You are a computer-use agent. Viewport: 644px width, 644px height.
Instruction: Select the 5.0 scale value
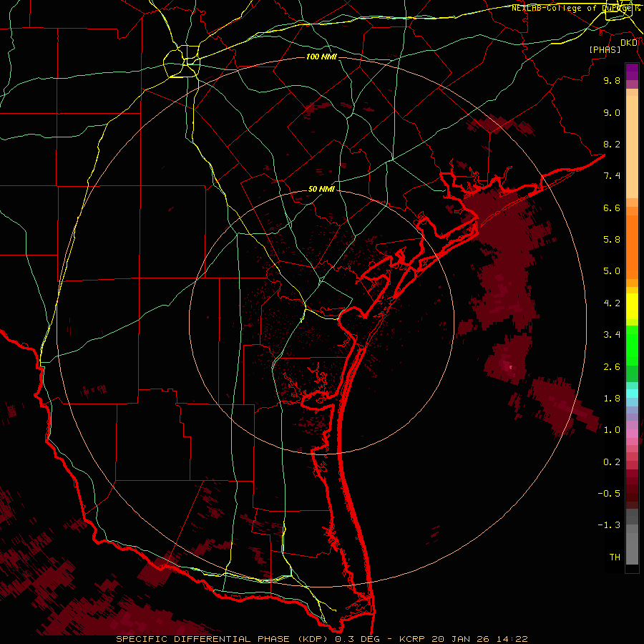tap(612, 271)
